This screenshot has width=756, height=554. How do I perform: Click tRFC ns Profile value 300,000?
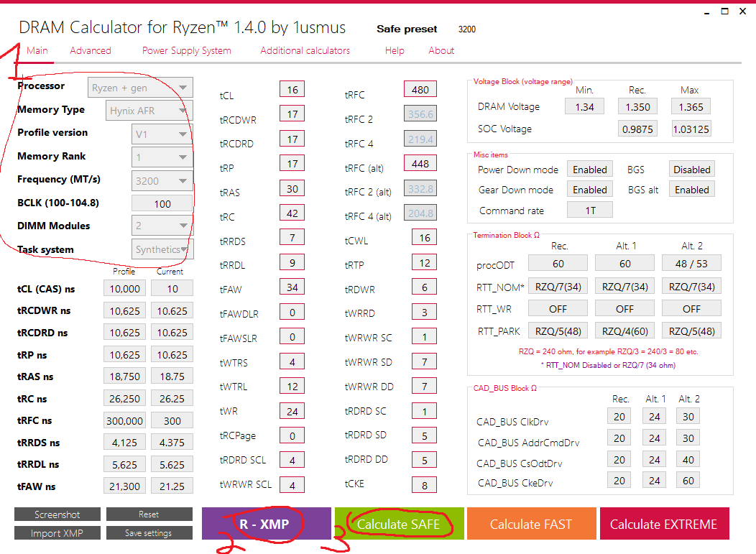click(124, 421)
